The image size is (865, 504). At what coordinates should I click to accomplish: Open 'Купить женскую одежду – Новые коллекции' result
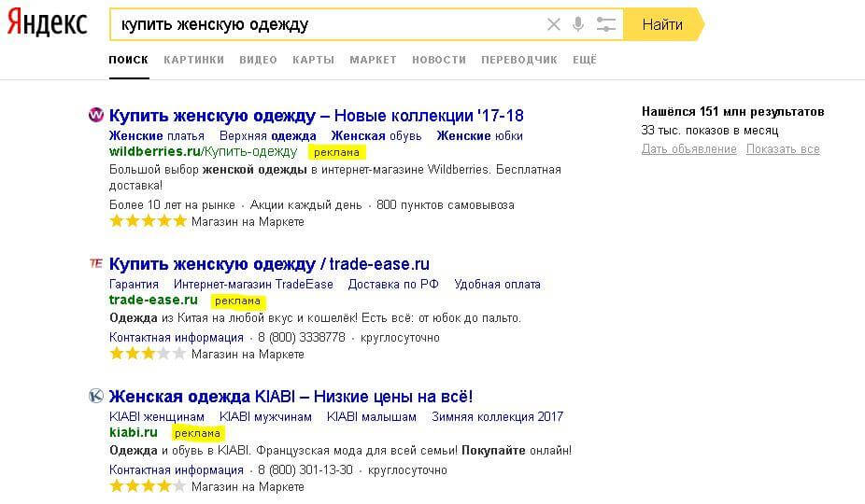click(x=316, y=115)
